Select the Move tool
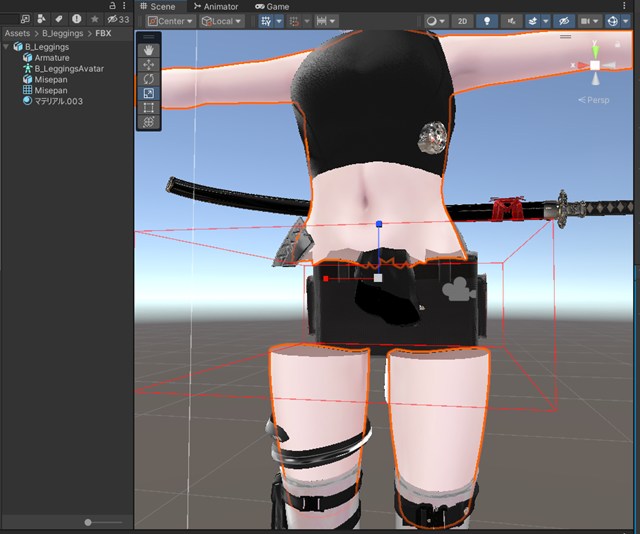 click(x=149, y=64)
